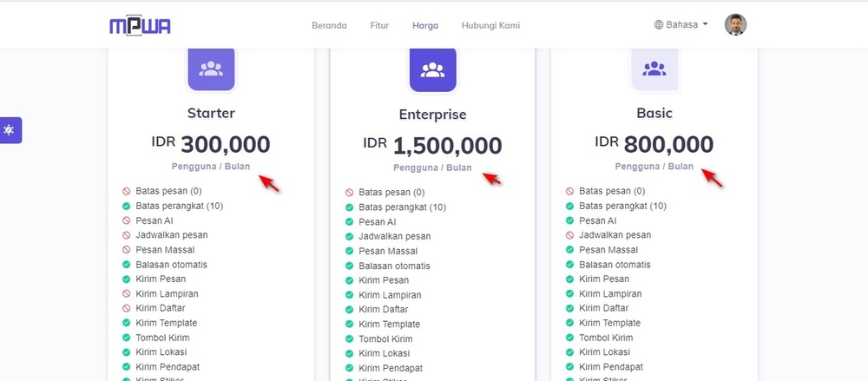Click Basic's Pesan AI check icon

(569, 220)
